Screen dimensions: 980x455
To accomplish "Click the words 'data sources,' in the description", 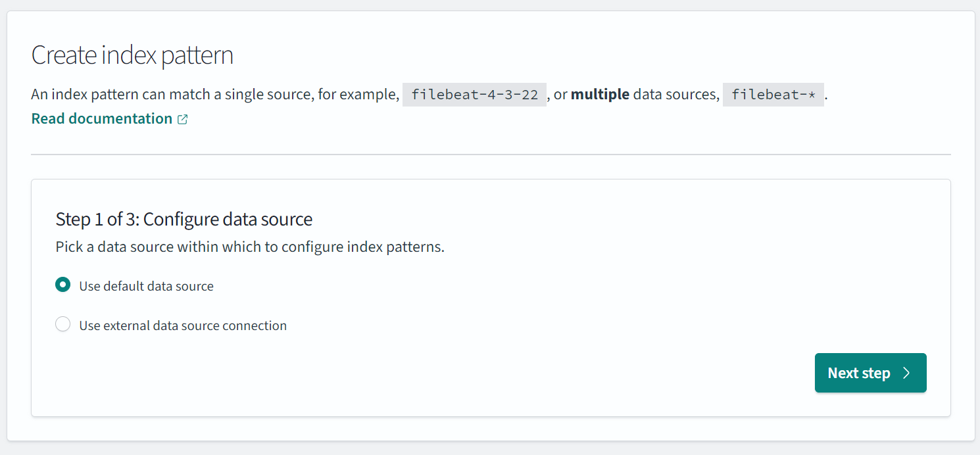I will click(x=676, y=95).
